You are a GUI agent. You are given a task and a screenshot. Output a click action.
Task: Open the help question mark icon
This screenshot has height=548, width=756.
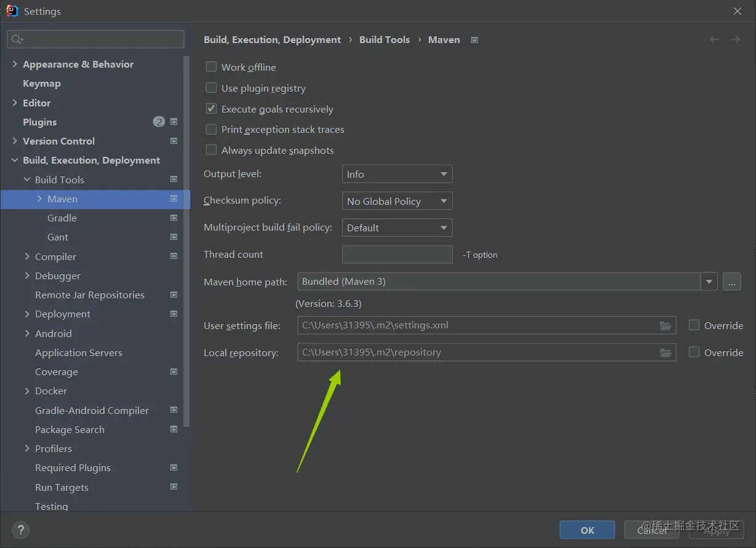[20, 530]
